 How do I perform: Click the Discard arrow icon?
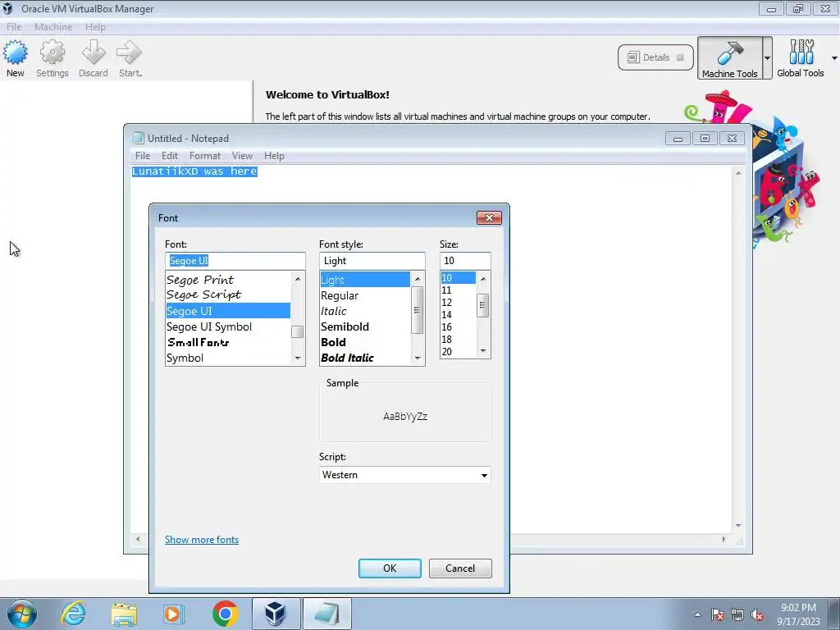tap(94, 53)
